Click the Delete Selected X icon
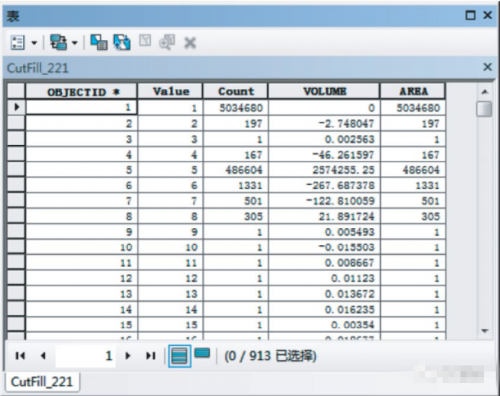Viewport: 500px width, 396px height. [x=190, y=43]
